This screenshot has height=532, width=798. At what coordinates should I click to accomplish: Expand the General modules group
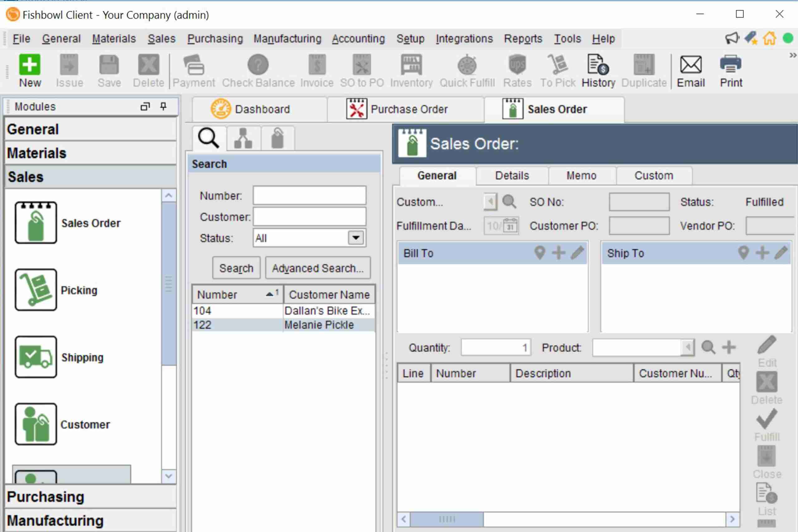click(91, 129)
